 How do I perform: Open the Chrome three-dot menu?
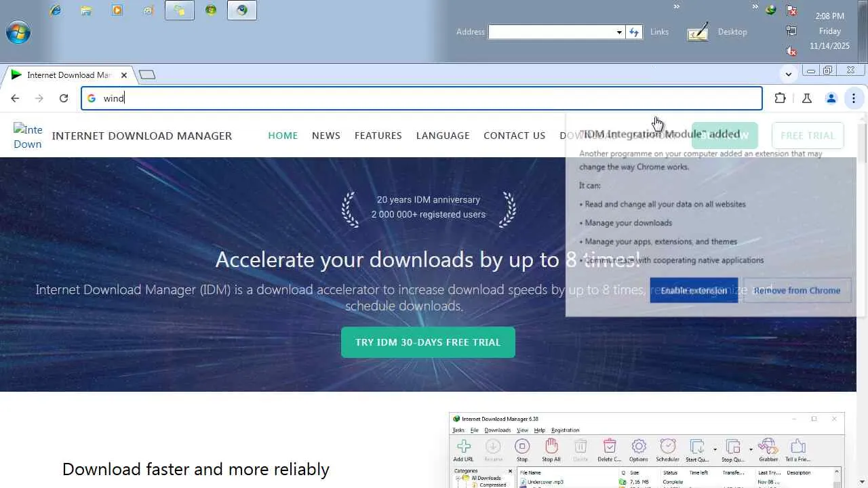coord(854,98)
